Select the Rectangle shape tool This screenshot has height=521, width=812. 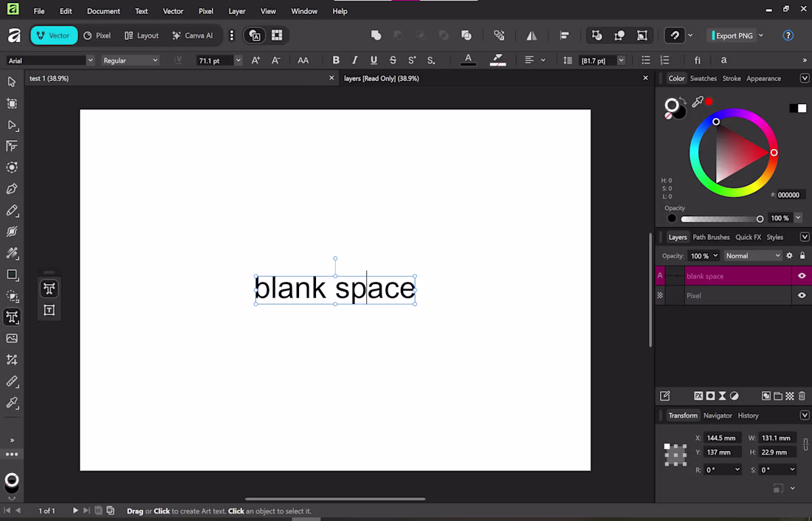(x=12, y=275)
